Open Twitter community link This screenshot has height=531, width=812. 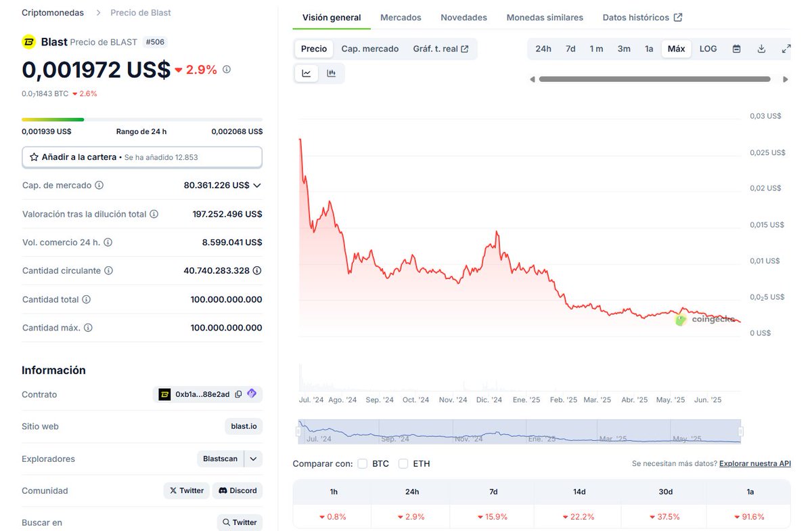pyautogui.click(x=187, y=490)
